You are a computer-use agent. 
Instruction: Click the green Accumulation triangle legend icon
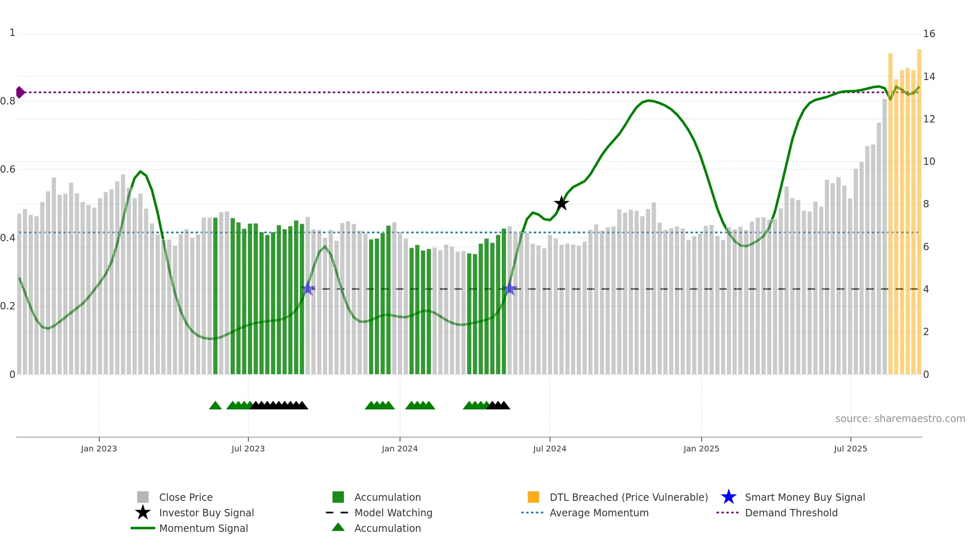(x=338, y=527)
